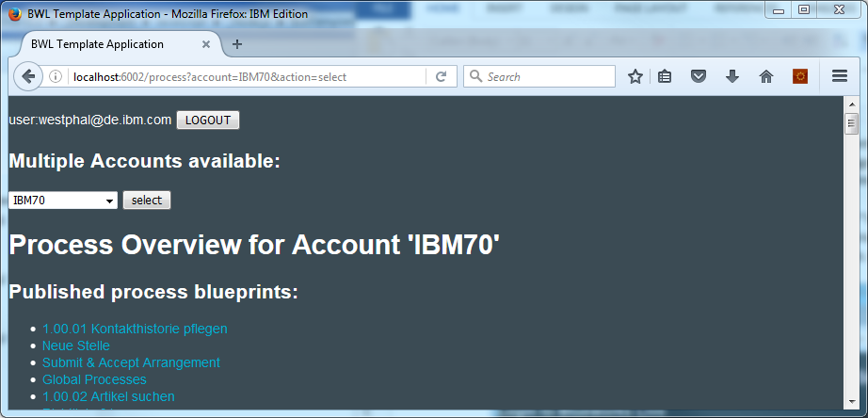Click the Firefox logo in title bar

(x=15, y=14)
